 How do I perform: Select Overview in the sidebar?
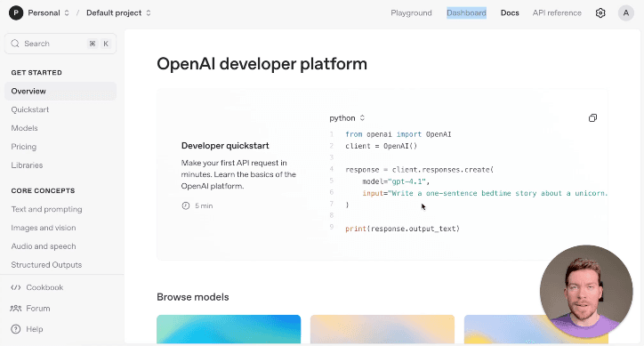60,92
